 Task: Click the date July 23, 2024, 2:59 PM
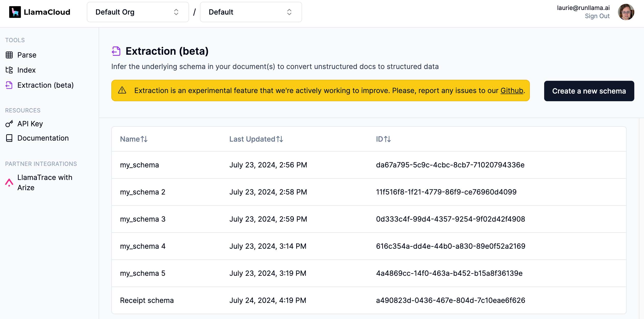268,219
